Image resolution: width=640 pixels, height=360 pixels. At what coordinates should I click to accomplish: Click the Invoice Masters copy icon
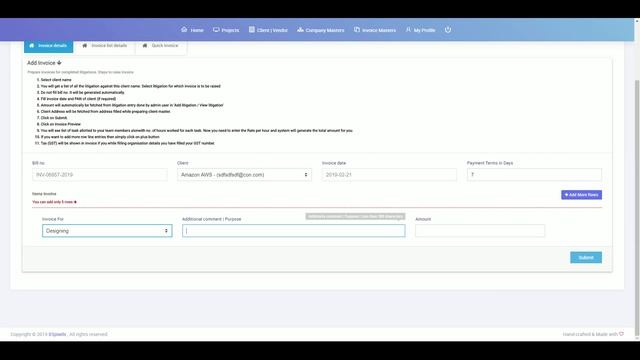point(357,29)
